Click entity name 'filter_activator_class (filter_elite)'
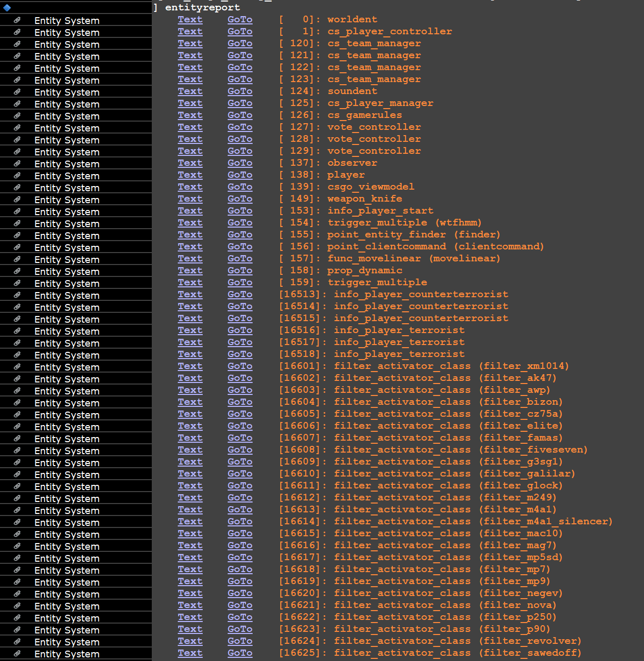This screenshot has height=661, width=644. [x=448, y=426]
